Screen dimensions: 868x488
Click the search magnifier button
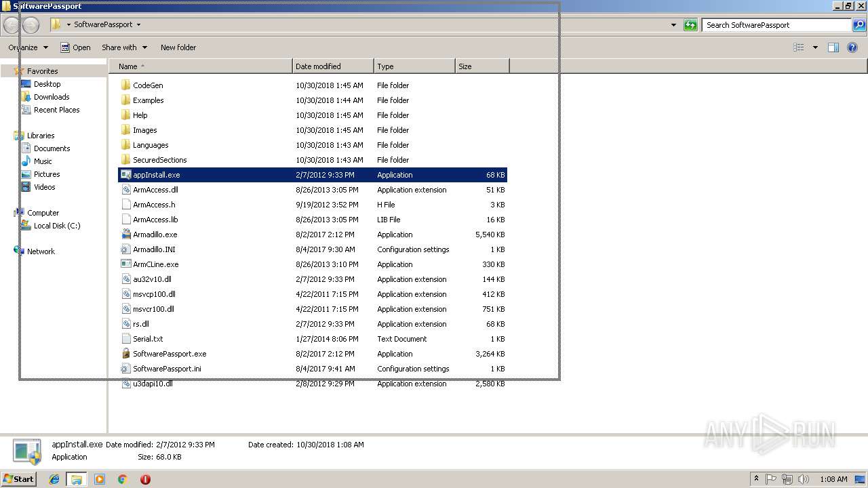(x=859, y=25)
